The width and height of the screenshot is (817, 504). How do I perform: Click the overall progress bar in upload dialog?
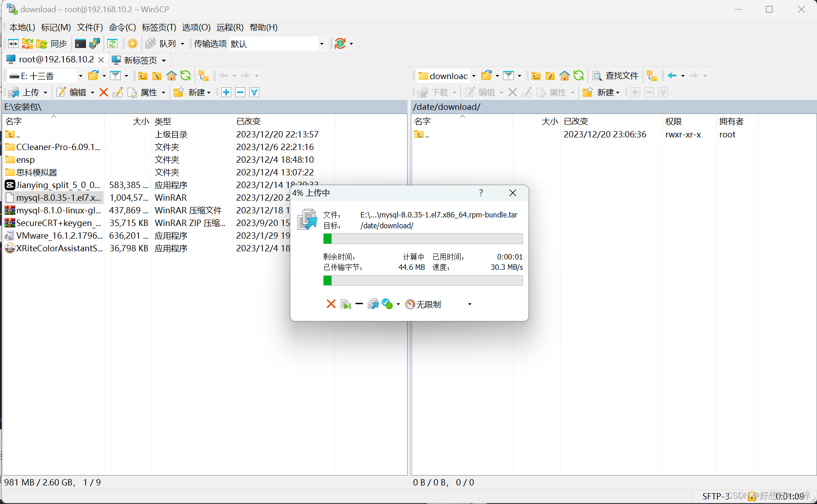[x=423, y=281]
